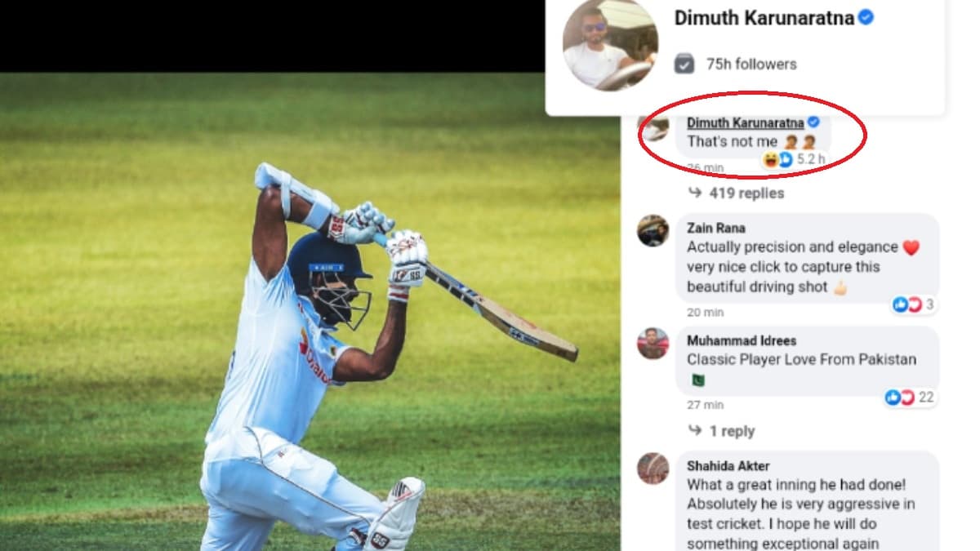980x551 pixels.
Task: Click Shahida Akter's avatar
Action: pyautogui.click(x=653, y=468)
